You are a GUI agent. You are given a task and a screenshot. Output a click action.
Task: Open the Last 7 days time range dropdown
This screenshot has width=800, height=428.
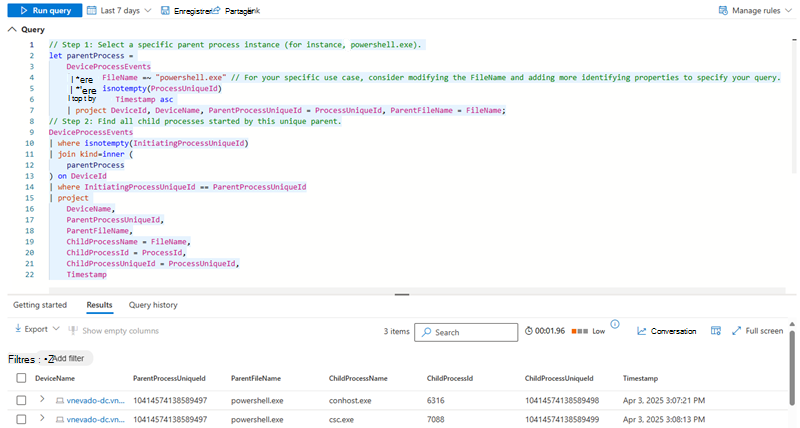tap(119, 10)
